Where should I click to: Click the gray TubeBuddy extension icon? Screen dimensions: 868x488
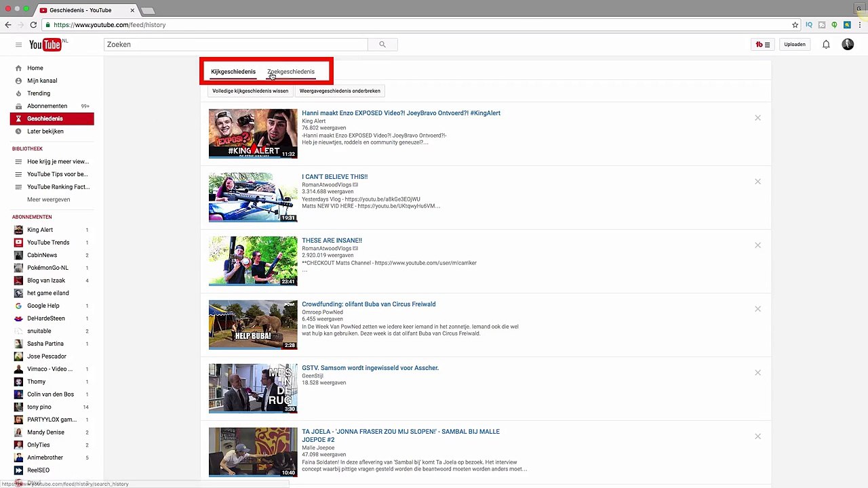point(822,25)
